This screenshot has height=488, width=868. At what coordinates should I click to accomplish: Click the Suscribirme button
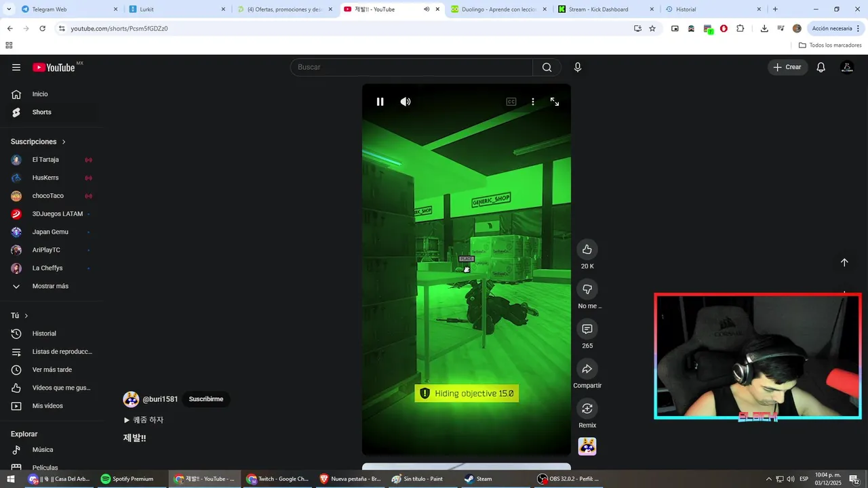pos(206,399)
